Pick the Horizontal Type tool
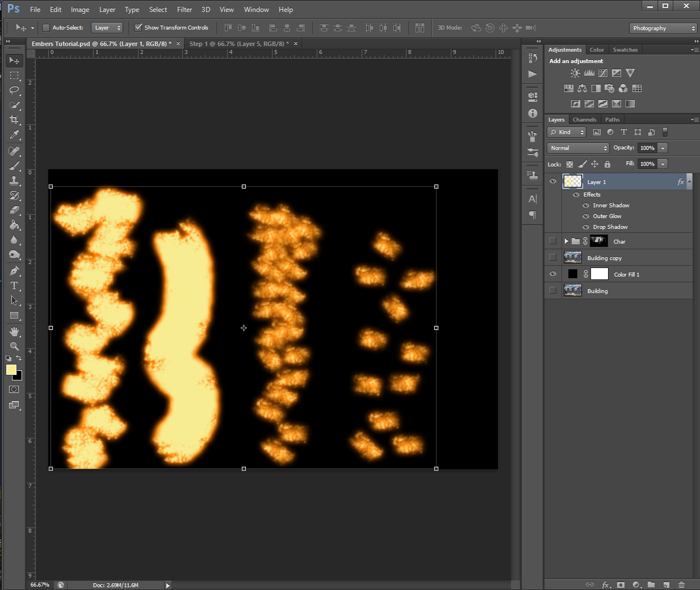Image resolution: width=700 pixels, height=590 pixels. pyautogui.click(x=14, y=286)
